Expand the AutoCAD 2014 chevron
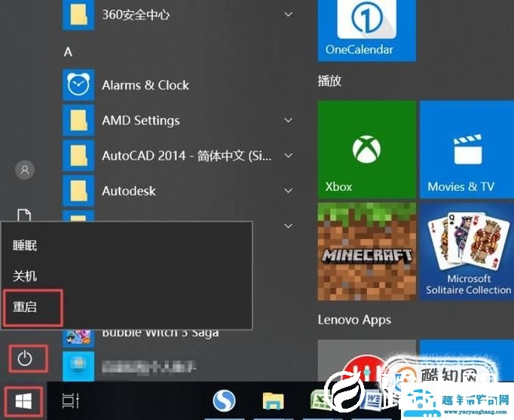Screen dimensions: 514x420 (x=289, y=155)
